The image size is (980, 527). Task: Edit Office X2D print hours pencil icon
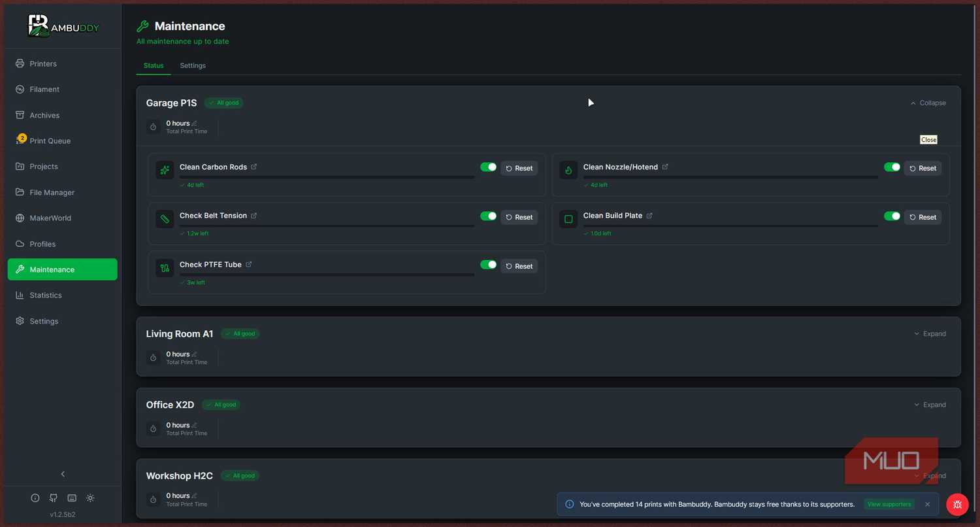click(194, 425)
